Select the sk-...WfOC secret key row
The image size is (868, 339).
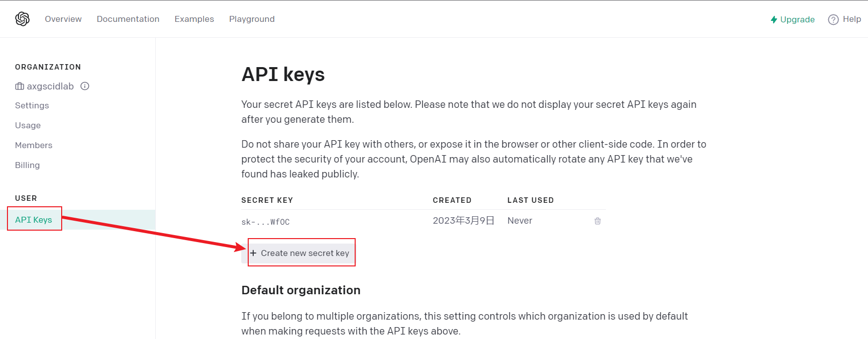[266, 222]
